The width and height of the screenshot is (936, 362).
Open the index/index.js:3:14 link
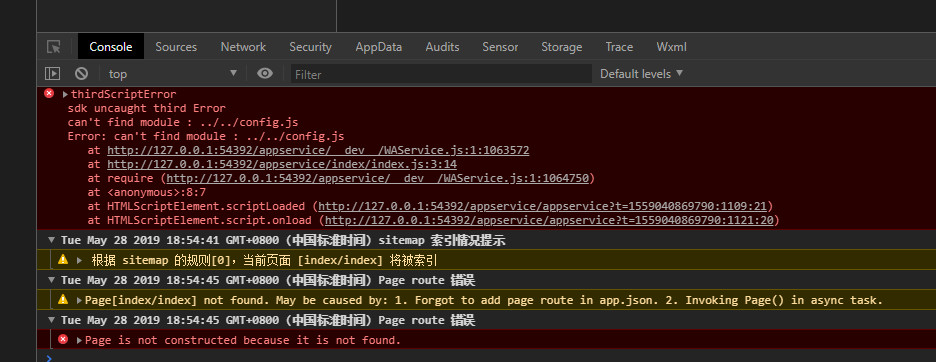click(282, 164)
